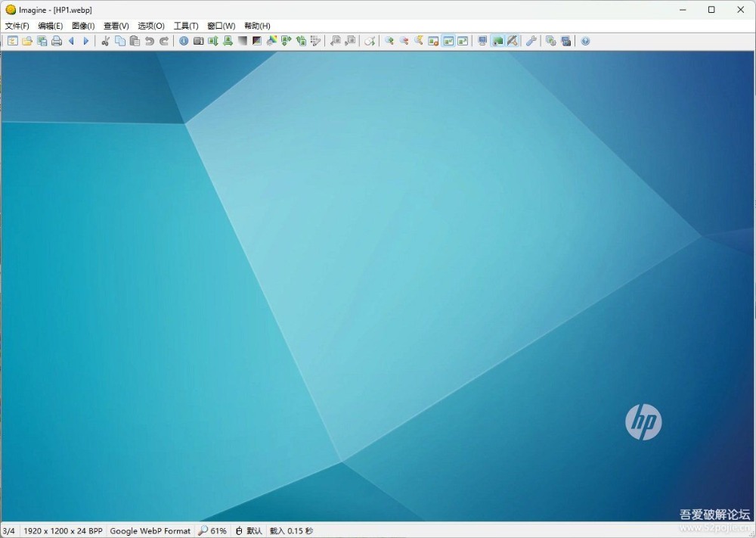Click the zoom out magnifier icon

pyautogui.click(x=404, y=41)
